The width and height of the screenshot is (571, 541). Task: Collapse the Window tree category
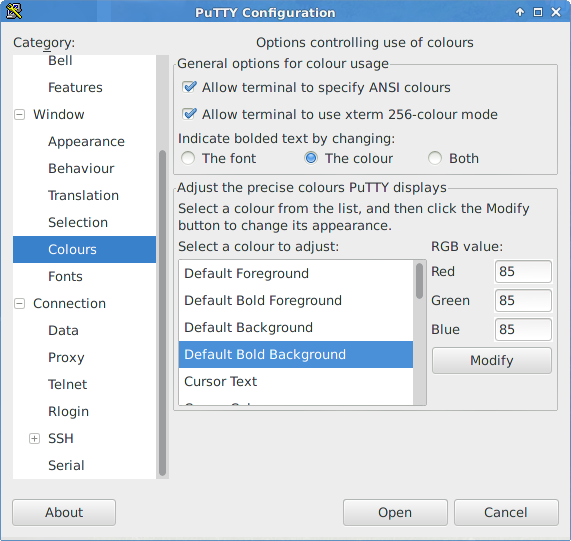(19, 115)
